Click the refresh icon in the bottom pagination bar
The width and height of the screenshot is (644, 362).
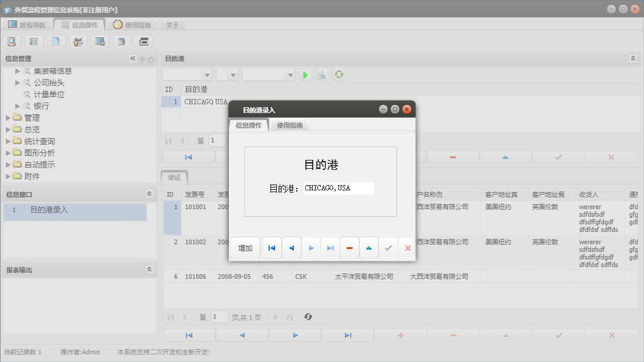click(308, 317)
